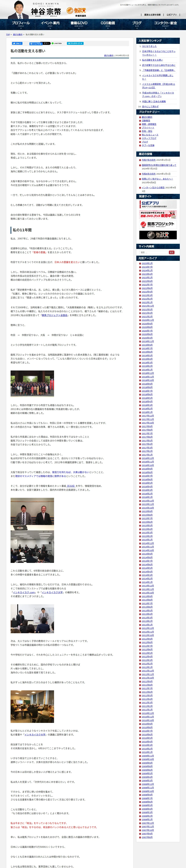Image resolution: width=186 pixels, height=868 pixels.
Task: Open recent post 国政政党の2年間の活動を振り返って
Action: (159, 165)
